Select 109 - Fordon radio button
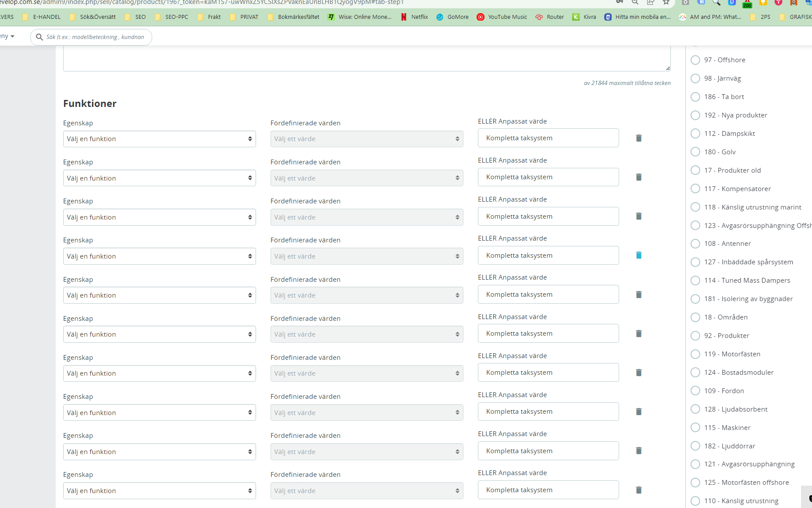The image size is (812, 508). (695, 391)
